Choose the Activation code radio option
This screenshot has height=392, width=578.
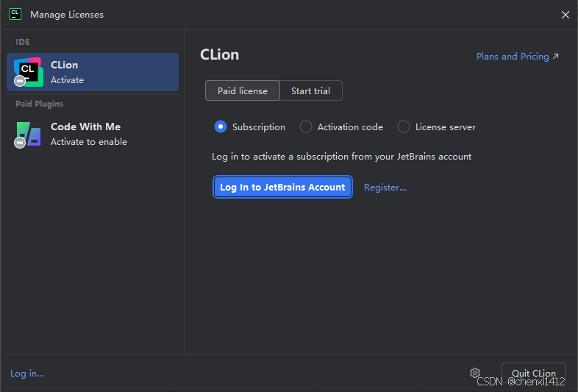pyautogui.click(x=341, y=126)
